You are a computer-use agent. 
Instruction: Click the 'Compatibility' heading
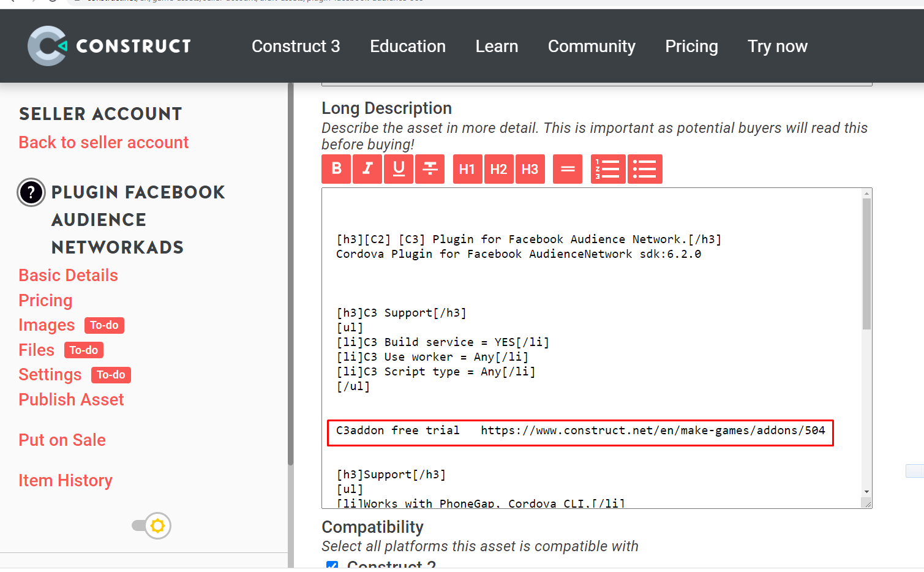372,527
